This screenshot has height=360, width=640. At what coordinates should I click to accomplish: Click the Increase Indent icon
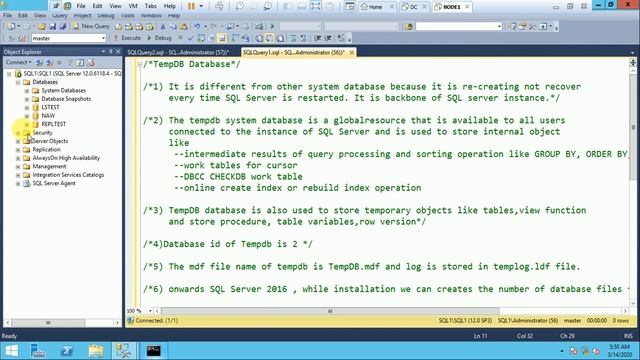pos(328,38)
